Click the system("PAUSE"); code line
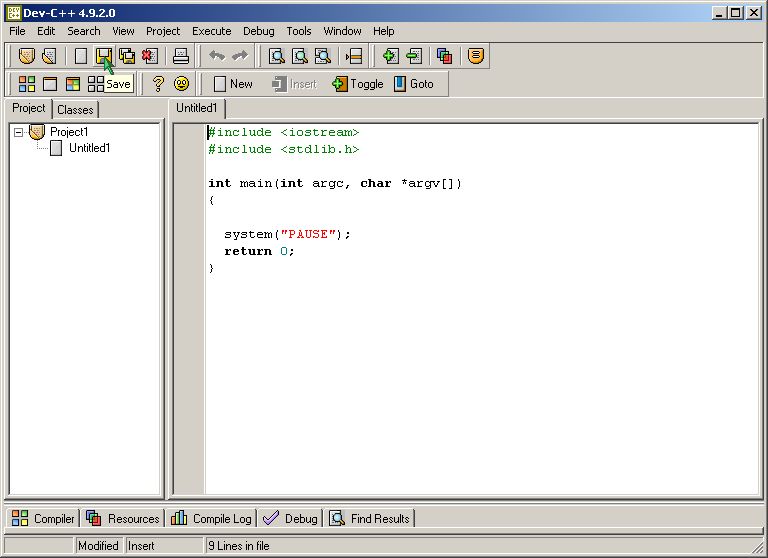The width and height of the screenshot is (768, 558). tap(288, 234)
